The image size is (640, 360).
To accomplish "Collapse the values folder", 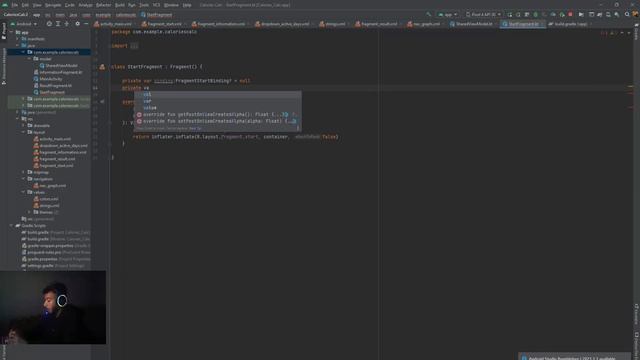I will [23, 192].
